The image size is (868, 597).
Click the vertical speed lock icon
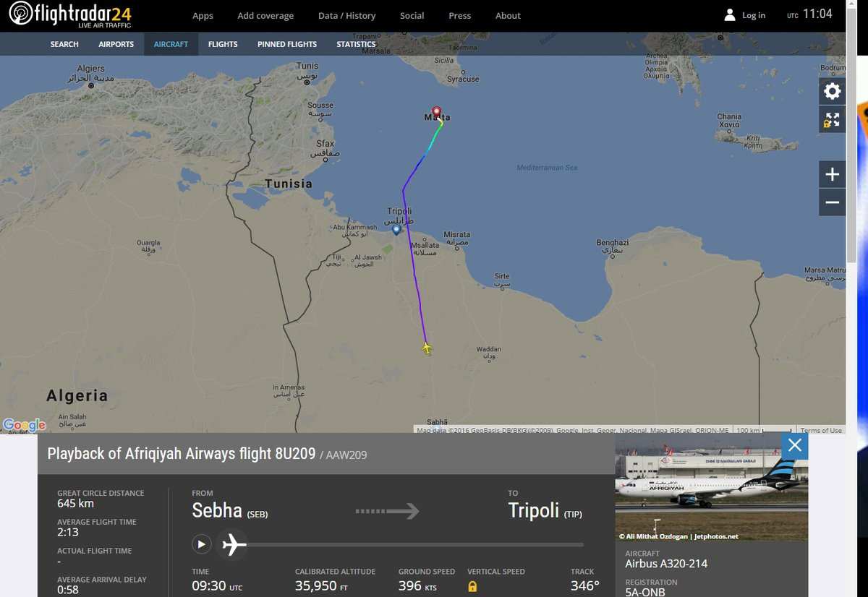472,586
